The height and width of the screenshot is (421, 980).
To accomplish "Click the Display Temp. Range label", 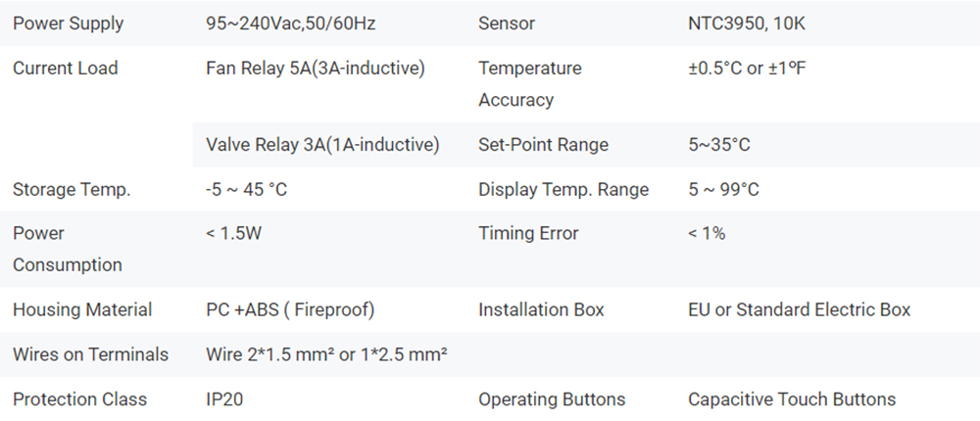I will click(x=563, y=190).
